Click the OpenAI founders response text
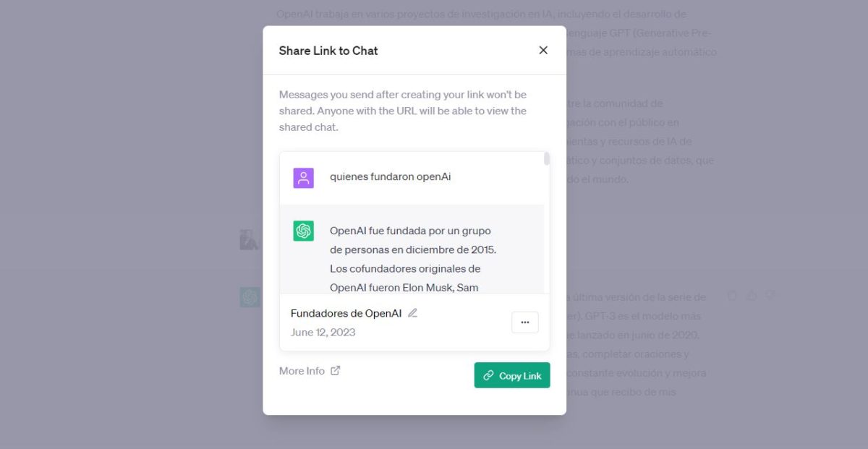Screen dimensions: 868x449 coord(412,259)
